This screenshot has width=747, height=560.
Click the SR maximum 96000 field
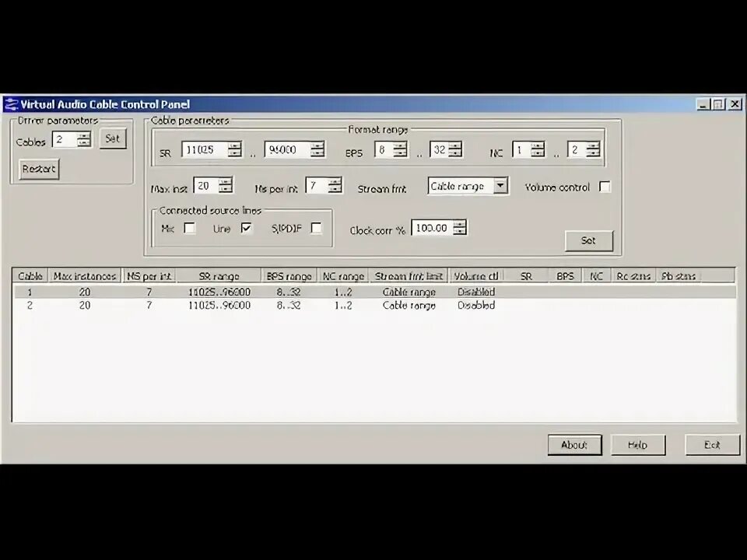[x=288, y=149]
